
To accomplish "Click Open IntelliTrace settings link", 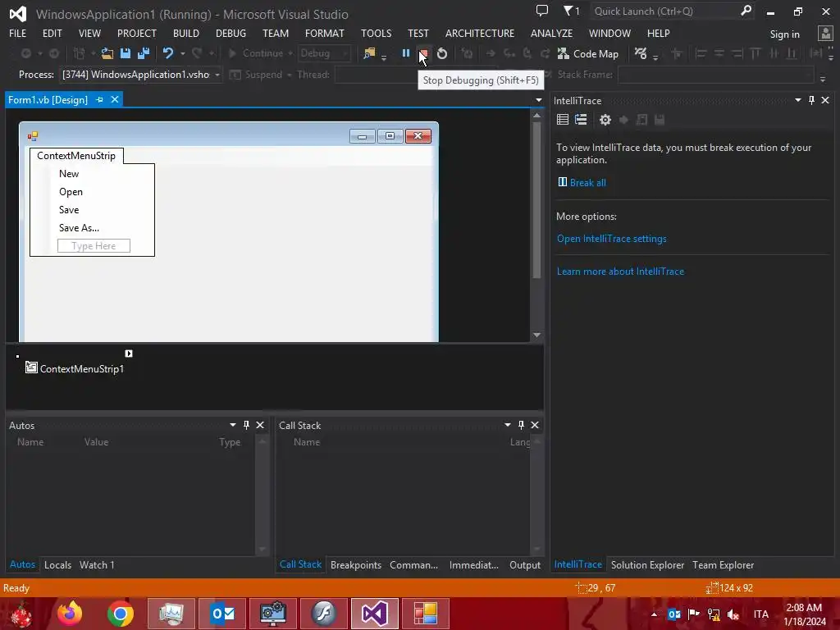I will click(x=611, y=239).
